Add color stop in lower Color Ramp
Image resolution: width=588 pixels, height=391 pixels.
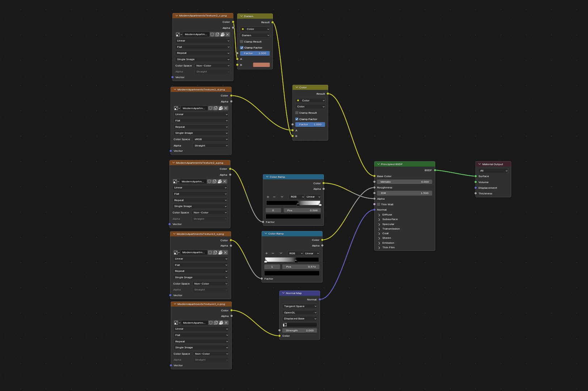(267, 253)
